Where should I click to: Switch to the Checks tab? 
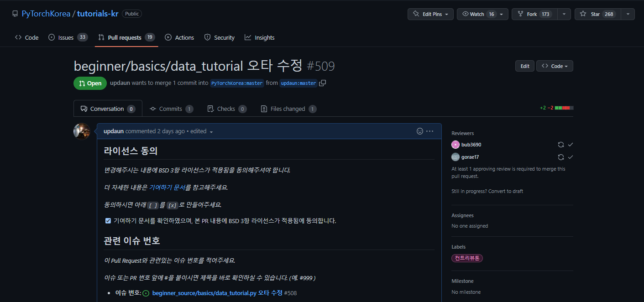227,109
